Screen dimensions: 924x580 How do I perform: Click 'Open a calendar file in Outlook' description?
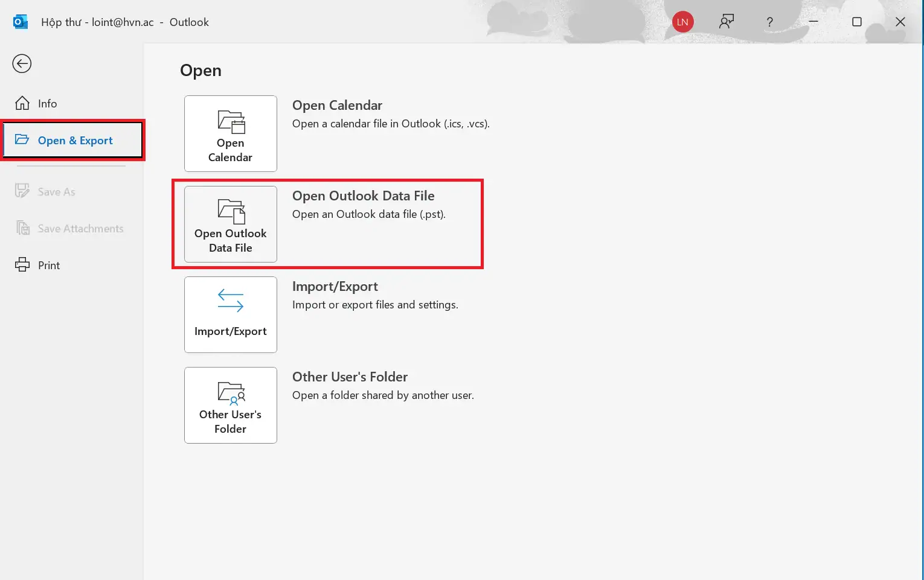391,124
